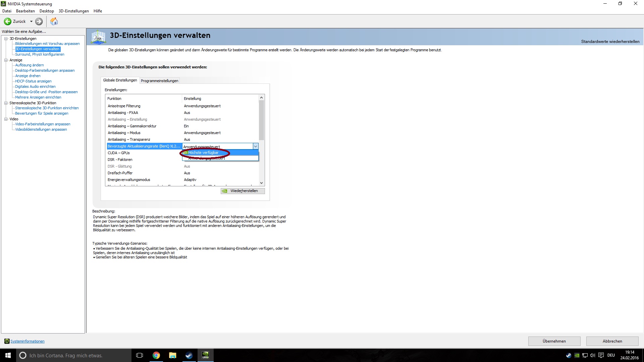Click settings list scrollbar down arrow
Image resolution: width=644 pixels, height=362 pixels.
(x=261, y=183)
